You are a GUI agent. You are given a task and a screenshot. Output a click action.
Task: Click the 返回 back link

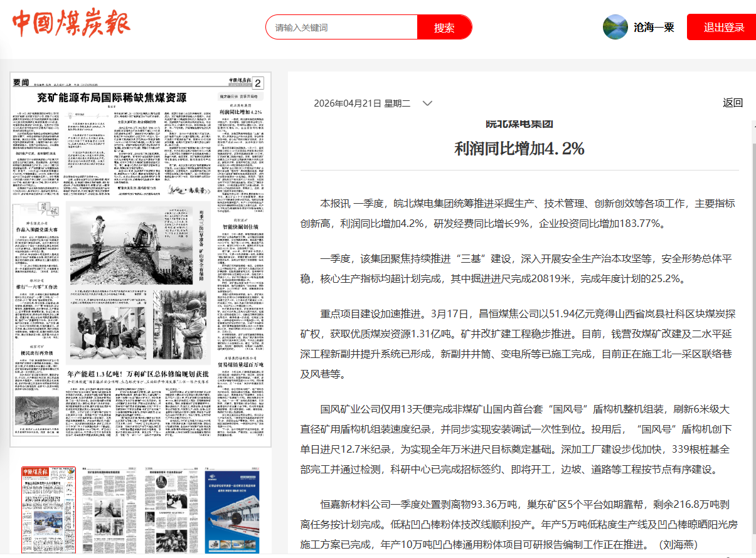[x=733, y=103]
